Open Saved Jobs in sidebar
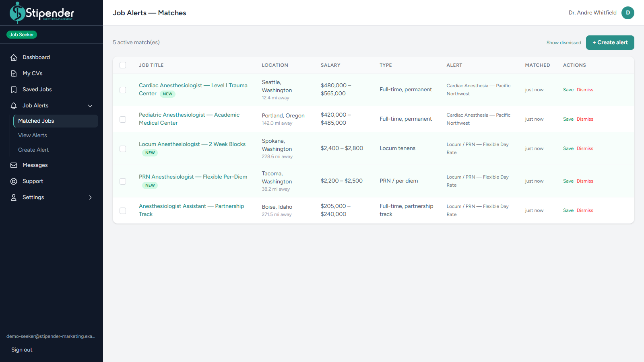The image size is (644, 362). 52,90
